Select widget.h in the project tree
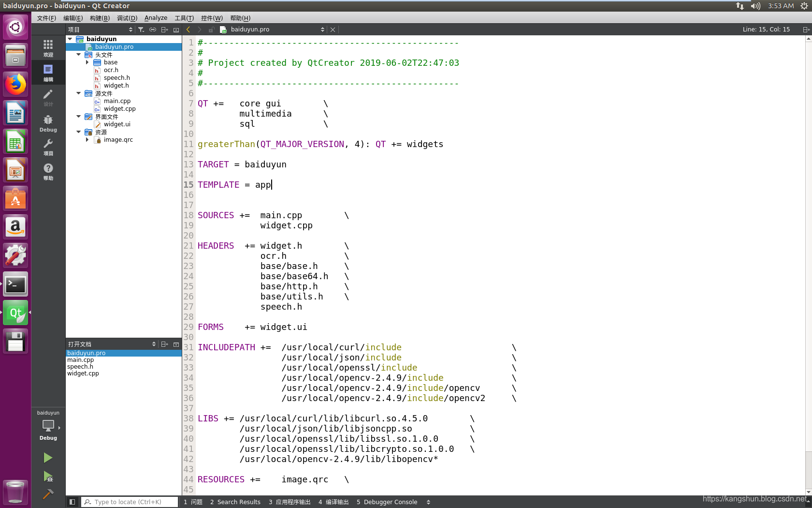 116,86
